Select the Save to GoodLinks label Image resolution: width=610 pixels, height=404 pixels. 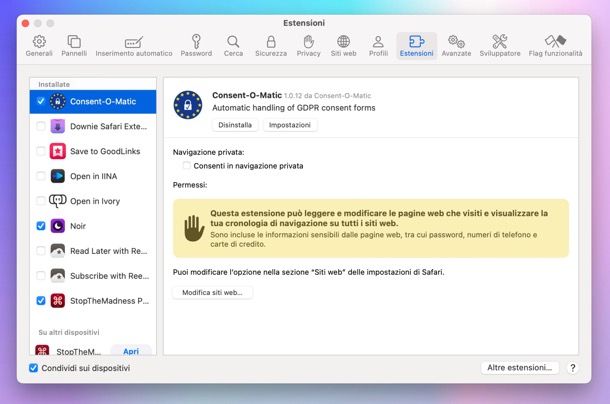105,151
